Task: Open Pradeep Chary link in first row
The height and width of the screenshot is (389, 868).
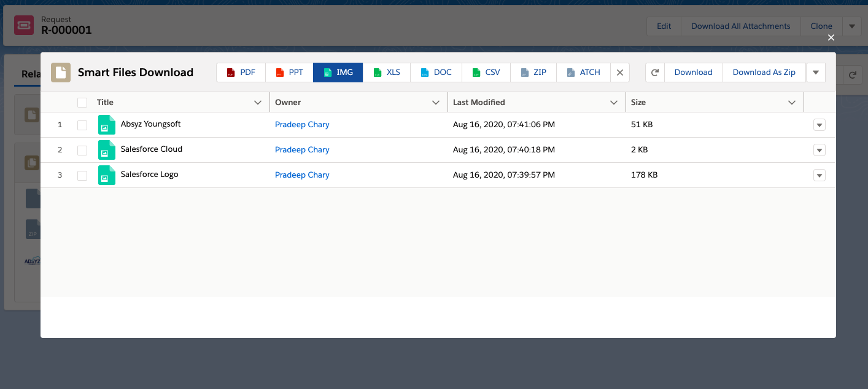Action: pos(302,125)
